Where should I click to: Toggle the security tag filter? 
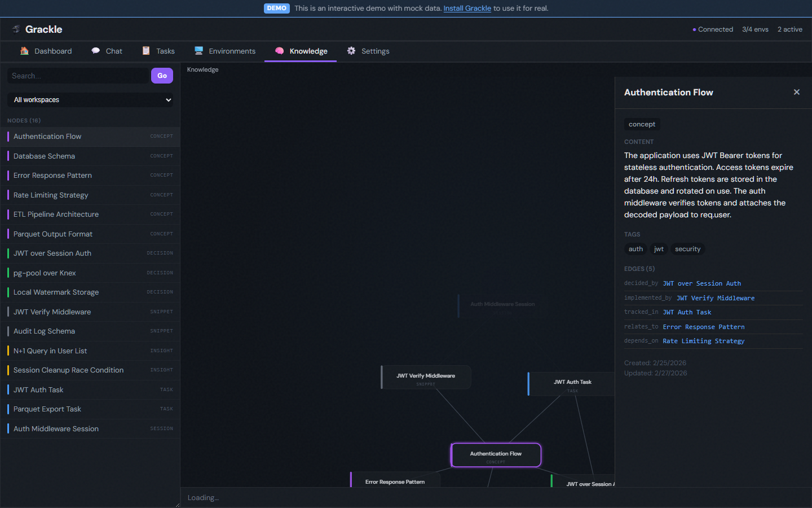pyautogui.click(x=687, y=249)
